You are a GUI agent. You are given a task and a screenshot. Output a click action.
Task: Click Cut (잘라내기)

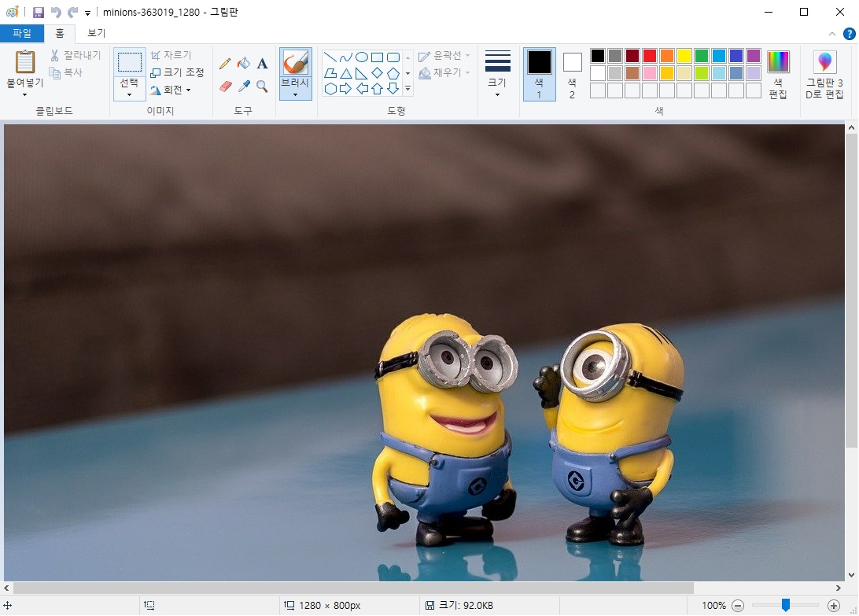click(x=76, y=55)
